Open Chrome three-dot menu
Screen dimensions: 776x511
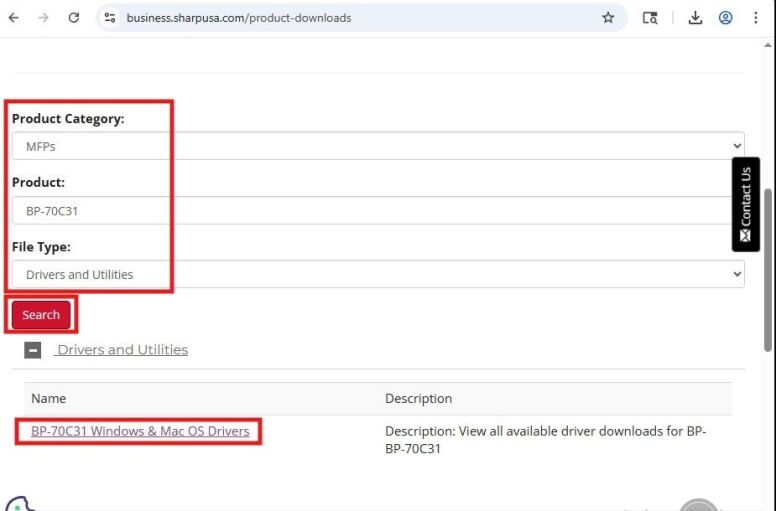(756, 18)
